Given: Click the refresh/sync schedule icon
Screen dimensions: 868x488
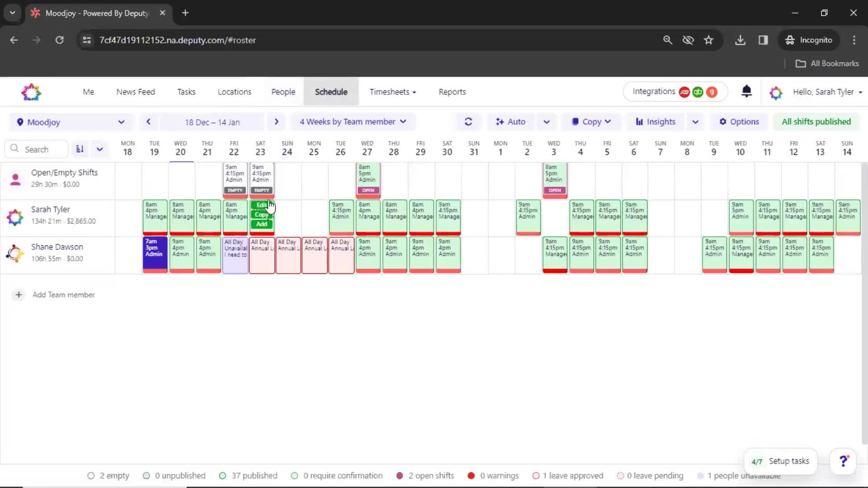Looking at the screenshot, I should [468, 122].
